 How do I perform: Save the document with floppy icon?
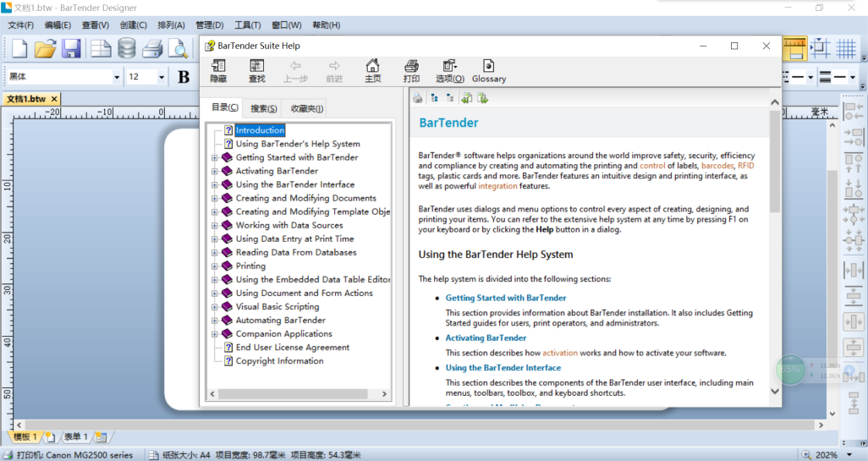(71, 49)
